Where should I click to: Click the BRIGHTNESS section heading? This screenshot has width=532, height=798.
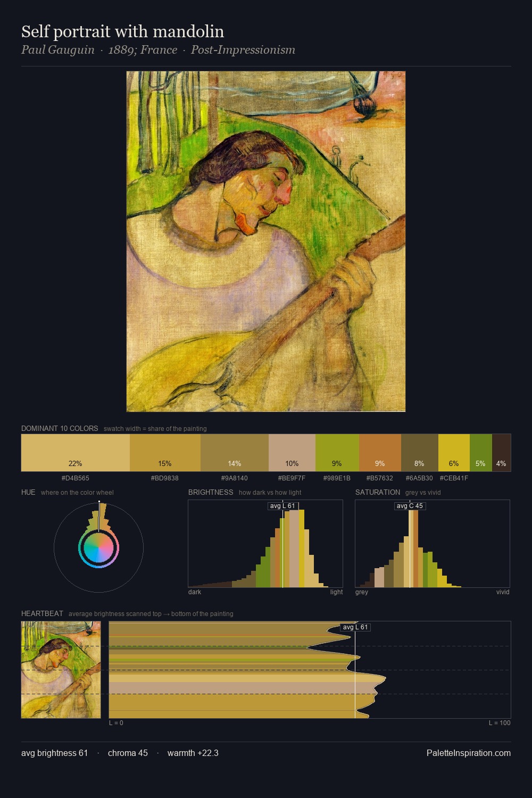tap(211, 492)
